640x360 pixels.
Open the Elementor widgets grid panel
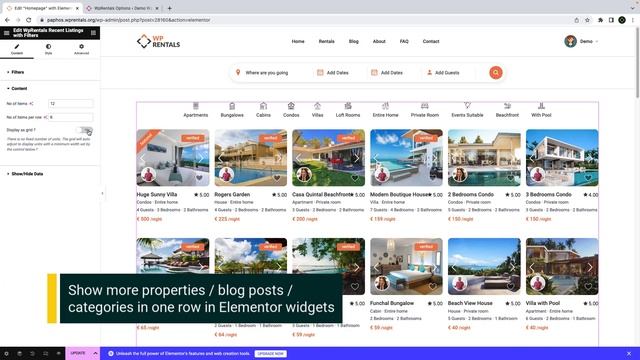coord(93,33)
